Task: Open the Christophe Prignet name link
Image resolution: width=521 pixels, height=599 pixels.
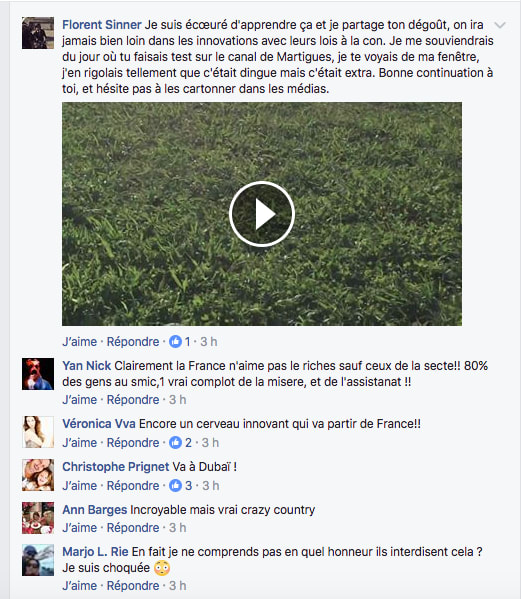Action: pos(115,467)
